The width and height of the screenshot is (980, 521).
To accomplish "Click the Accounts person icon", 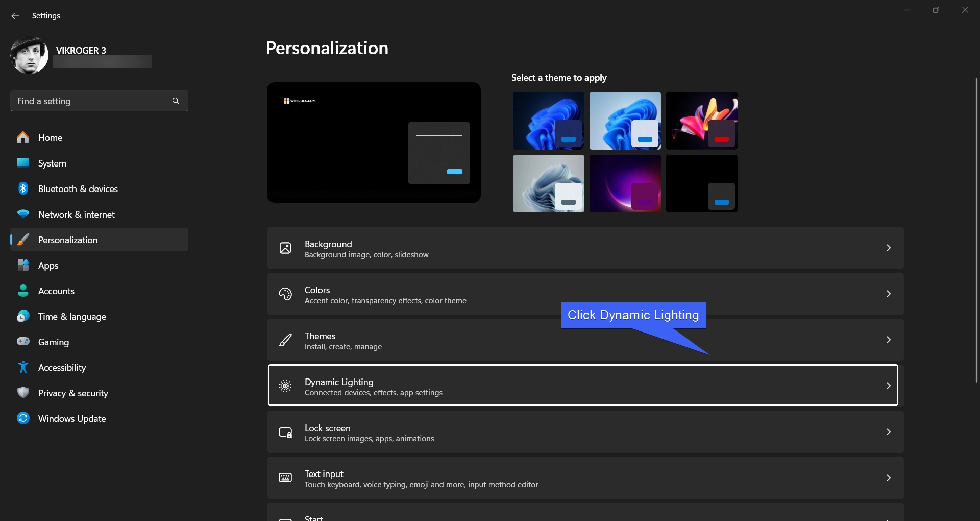I will (23, 291).
